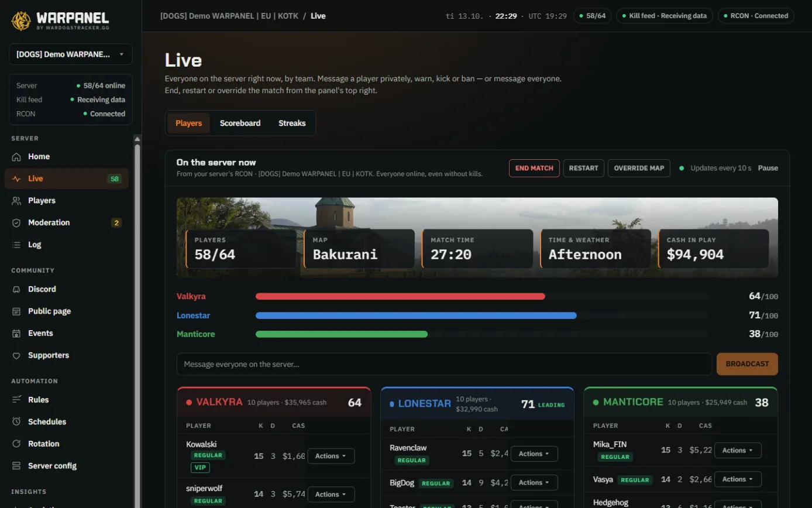The width and height of the screenshot is (812, 508).
Task: Click the Bakurani map stat card
Action: click(x=360, y=249)
